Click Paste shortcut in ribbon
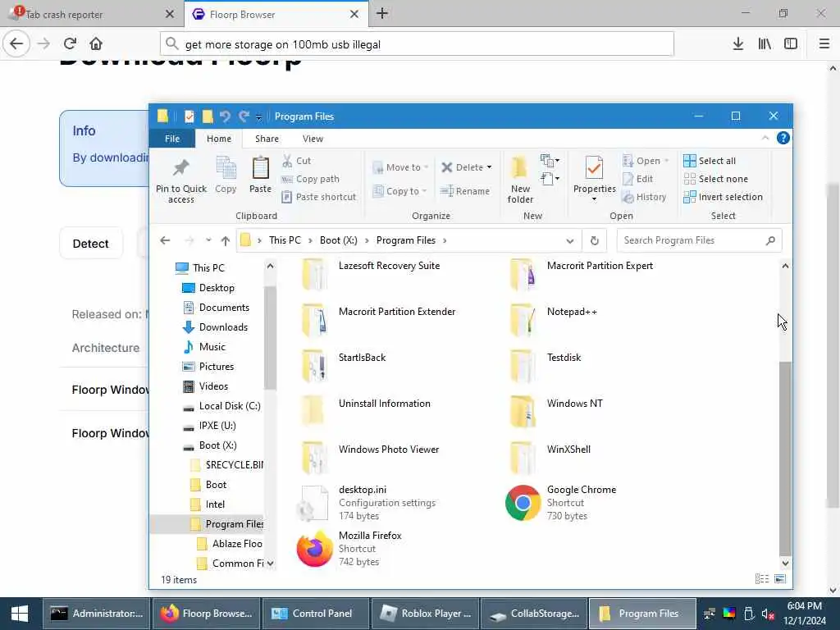 point(318,197)
